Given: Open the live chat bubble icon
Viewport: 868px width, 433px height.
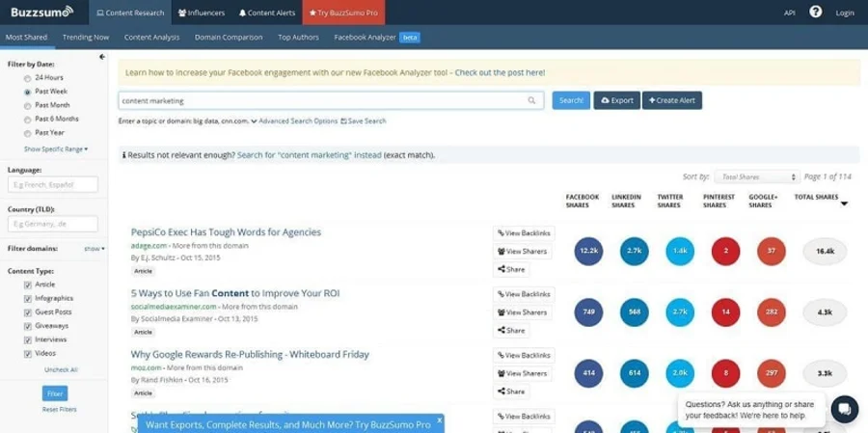Looking at the screenshot, I should (x=844, y=408).
